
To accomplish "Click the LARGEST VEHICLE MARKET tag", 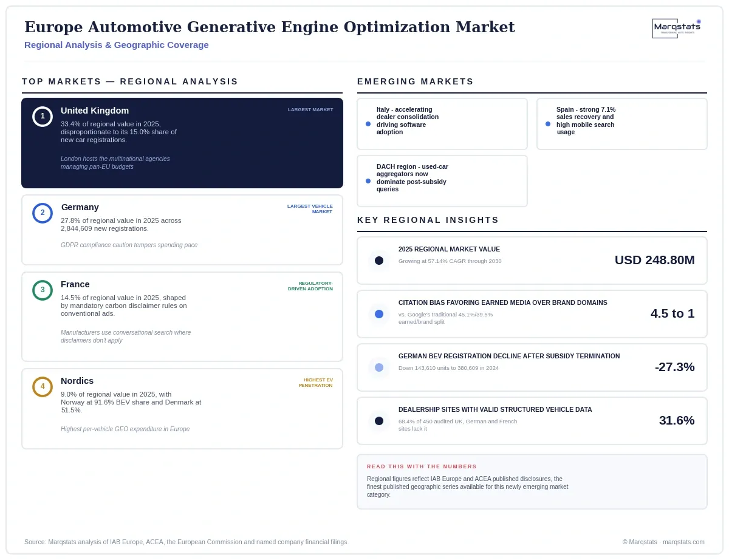I will pyautogui.click(x=310, y=209).
